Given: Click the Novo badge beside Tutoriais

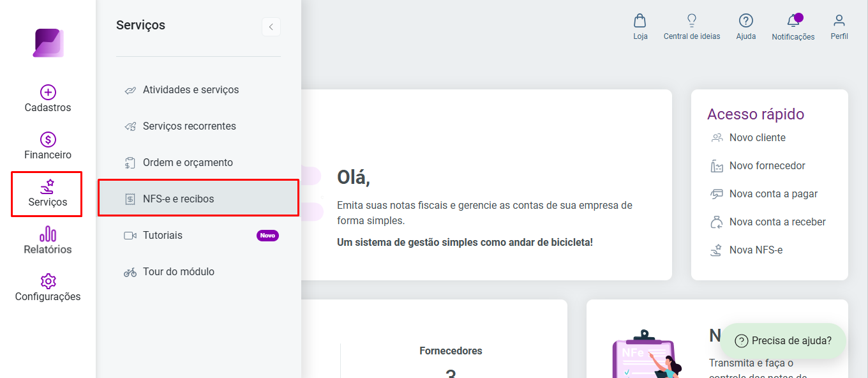Looking at the screenshot, I should pos(267,236).
